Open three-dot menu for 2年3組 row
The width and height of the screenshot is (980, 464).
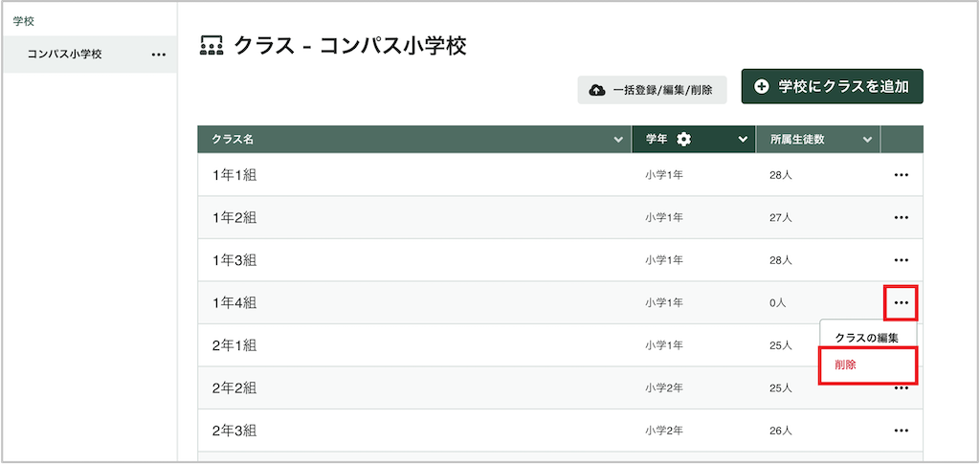(901, 431)
